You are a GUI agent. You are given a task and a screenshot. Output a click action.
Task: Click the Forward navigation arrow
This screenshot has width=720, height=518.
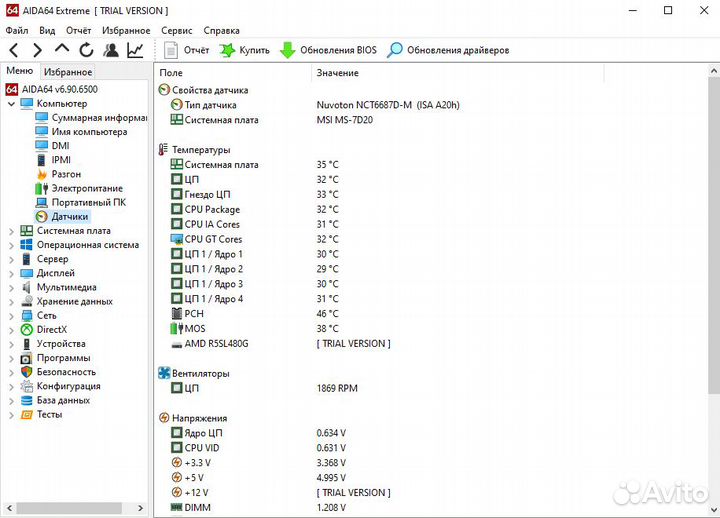click(38, 50)
